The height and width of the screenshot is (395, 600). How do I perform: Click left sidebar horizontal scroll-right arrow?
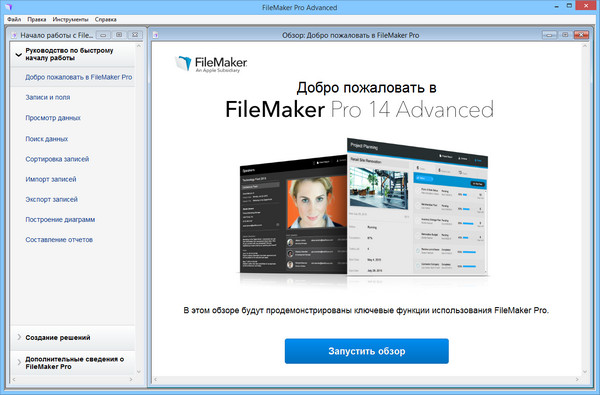tap(131, 380)
